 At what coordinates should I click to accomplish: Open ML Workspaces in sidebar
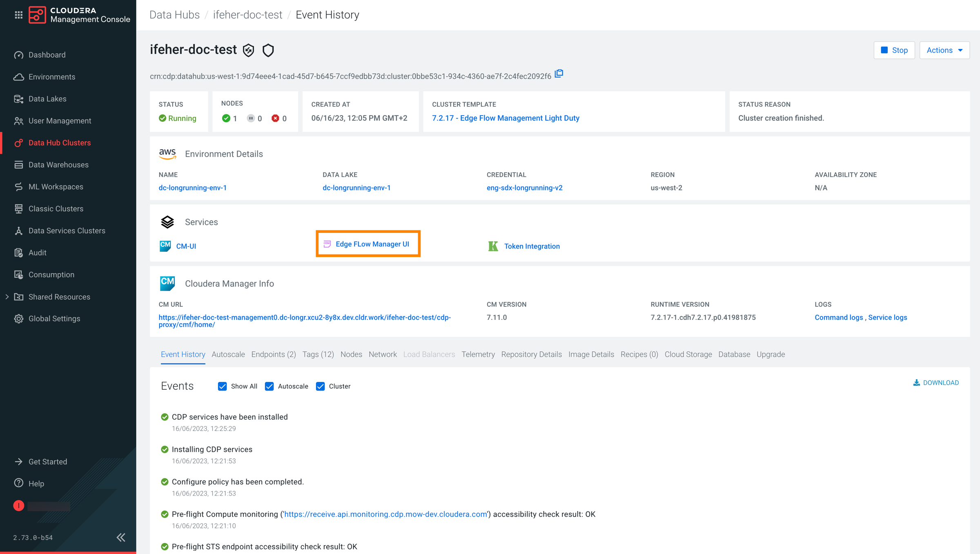click(x=56, y=187)
